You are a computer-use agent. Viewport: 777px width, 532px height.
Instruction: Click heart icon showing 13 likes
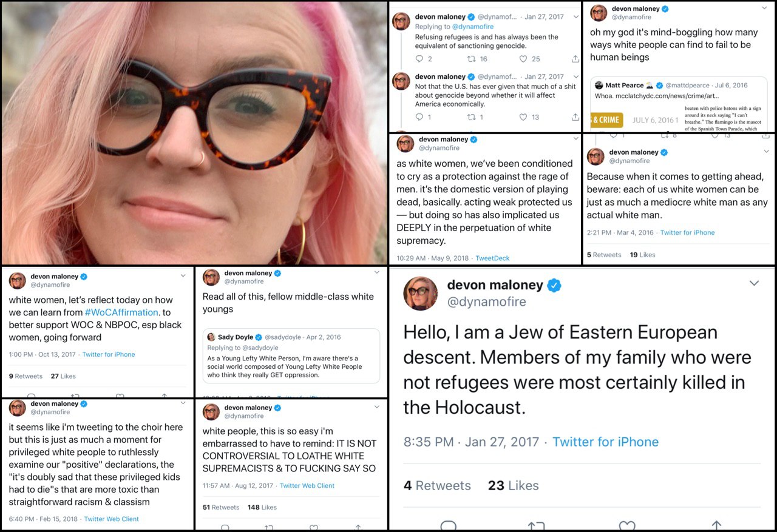pyautogui.click(x=523, y=117)
